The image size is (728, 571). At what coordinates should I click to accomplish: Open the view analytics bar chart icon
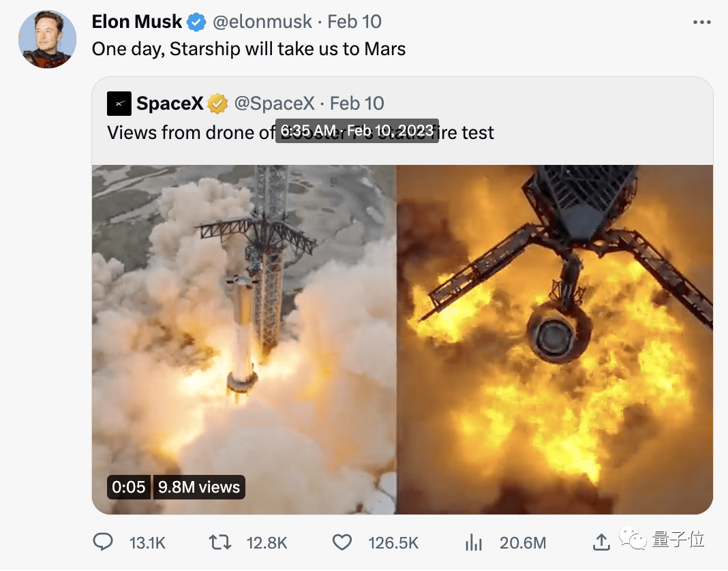[x=474, y=542]
